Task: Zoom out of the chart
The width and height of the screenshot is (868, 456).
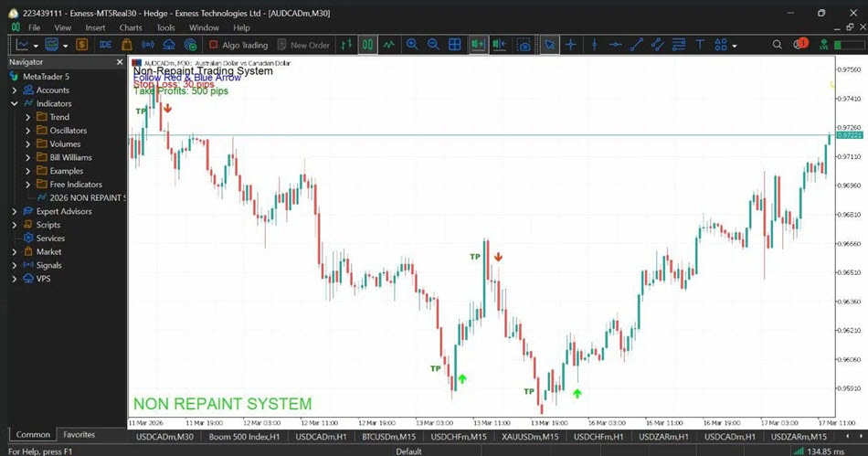Action: tap(433, 45)
